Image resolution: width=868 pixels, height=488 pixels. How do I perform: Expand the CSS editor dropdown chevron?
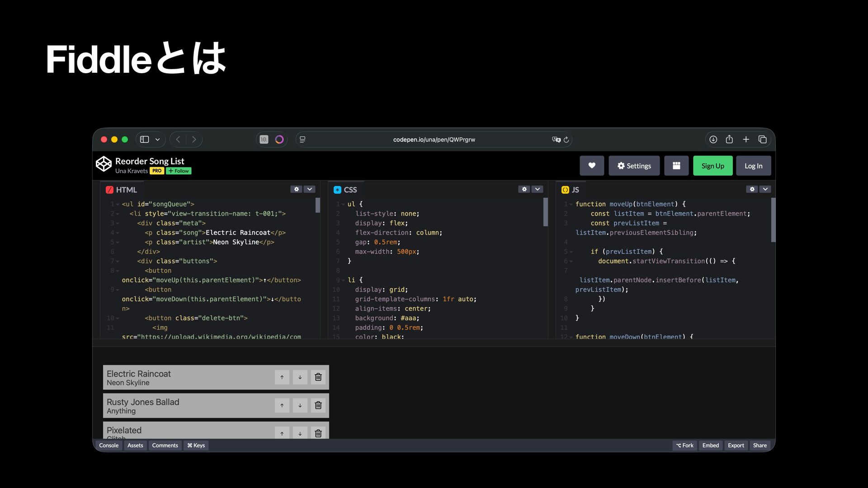point(537,189)
